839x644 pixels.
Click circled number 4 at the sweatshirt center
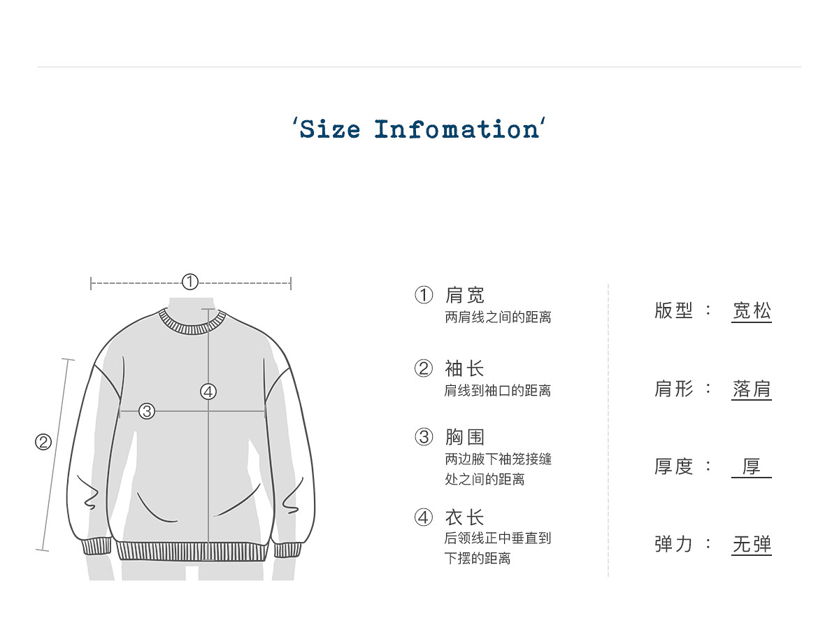pyautogui.click(x=208, y=392)
